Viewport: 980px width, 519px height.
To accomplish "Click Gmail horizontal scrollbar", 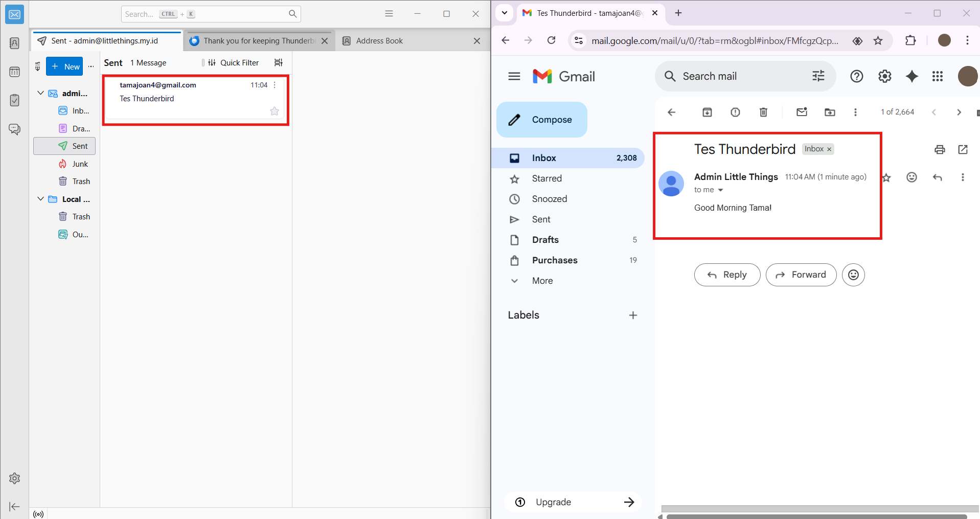I will (816, 516).
